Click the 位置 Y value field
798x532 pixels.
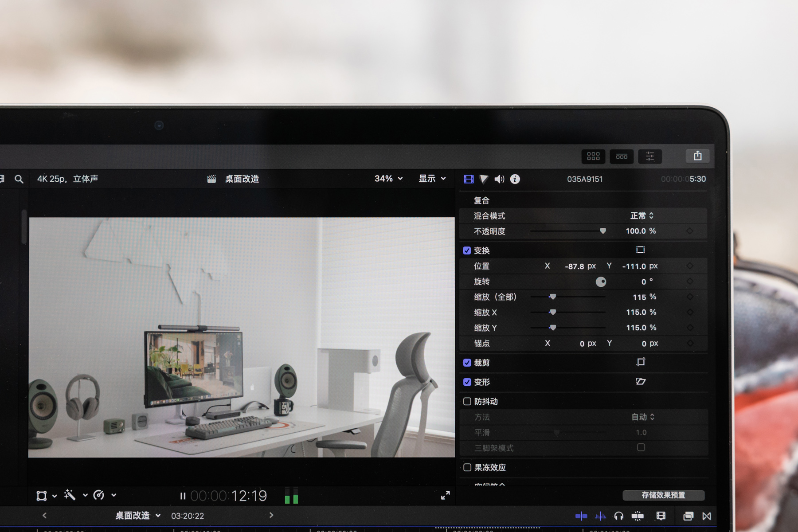634,266
